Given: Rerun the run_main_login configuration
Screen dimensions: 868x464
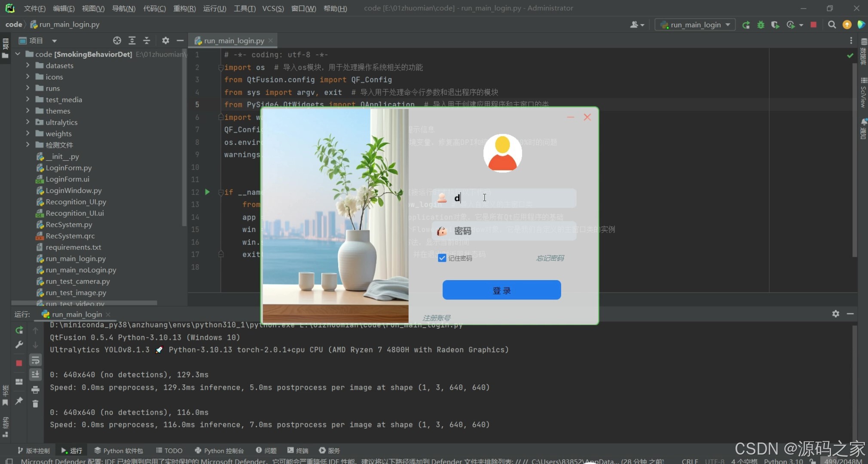Looking at the screenshot, I should click(x=746, y=25).
